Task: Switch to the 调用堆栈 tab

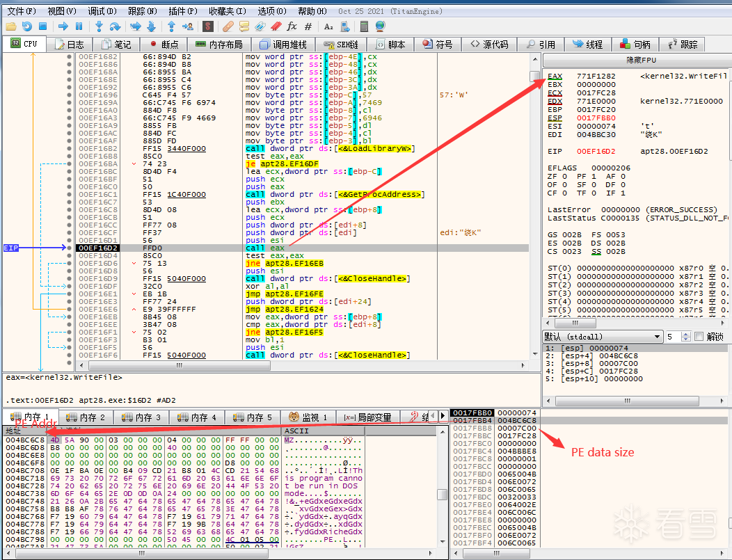Action: pos(283,45)
